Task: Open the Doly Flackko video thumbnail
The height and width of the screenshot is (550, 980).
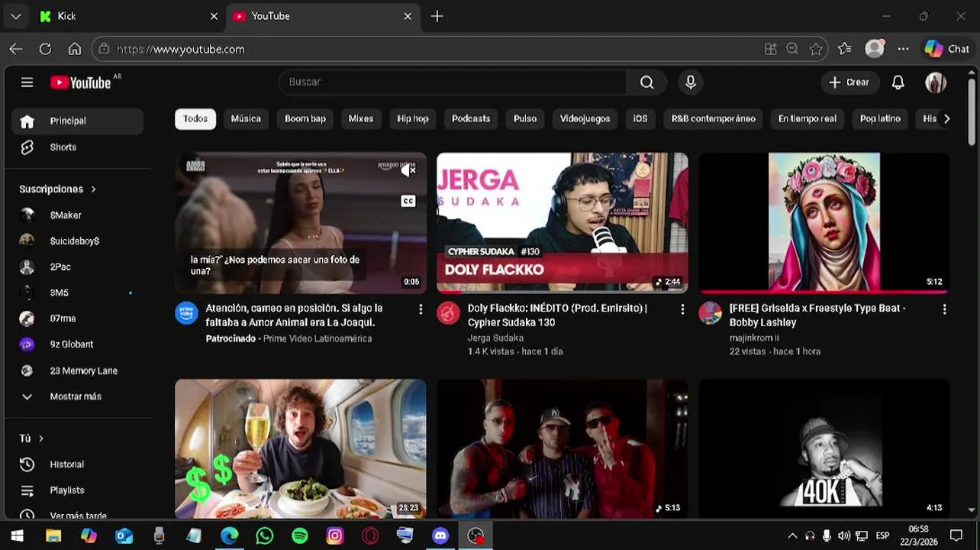Action: pos(563,223)
